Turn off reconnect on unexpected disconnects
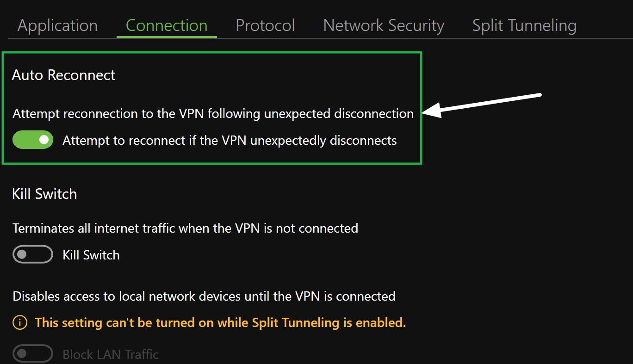The width and height of the screenshot is (633, 364). [x=33, y=140]
